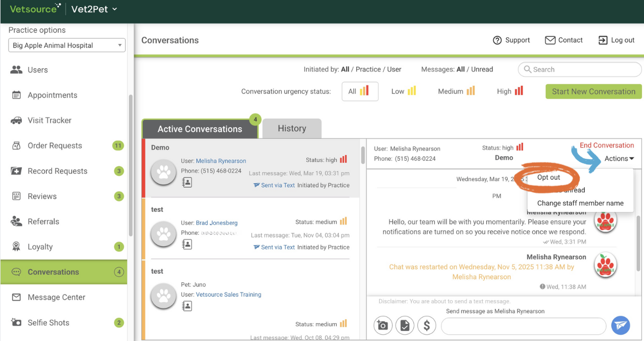Show only Unread messages filter
Viewport: 644px width, 341px height.
tap(482, 69)
